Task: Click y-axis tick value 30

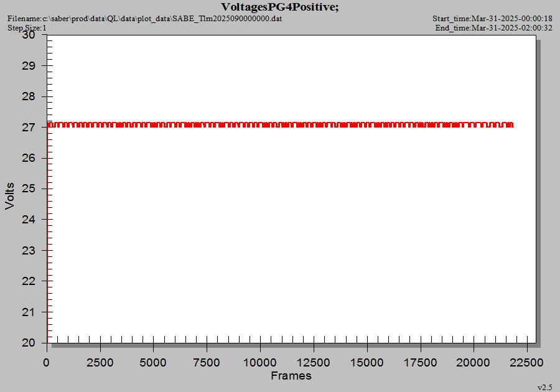Action: tap(29, 35)
